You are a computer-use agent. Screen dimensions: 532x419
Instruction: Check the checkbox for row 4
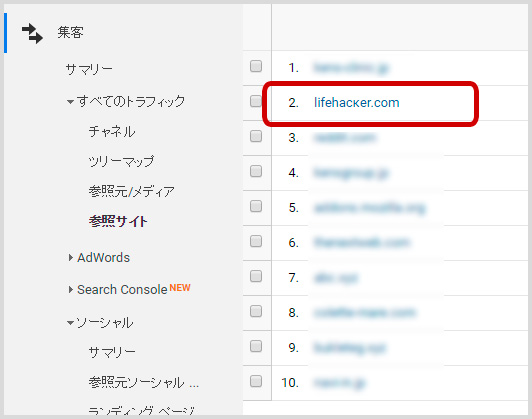tap(256, 171)
